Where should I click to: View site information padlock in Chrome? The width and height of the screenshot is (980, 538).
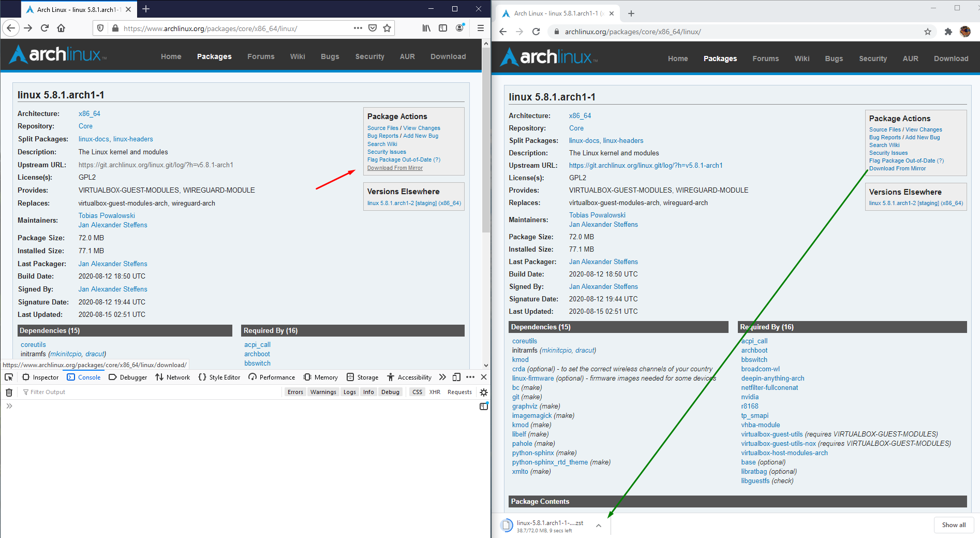(556, 32)
